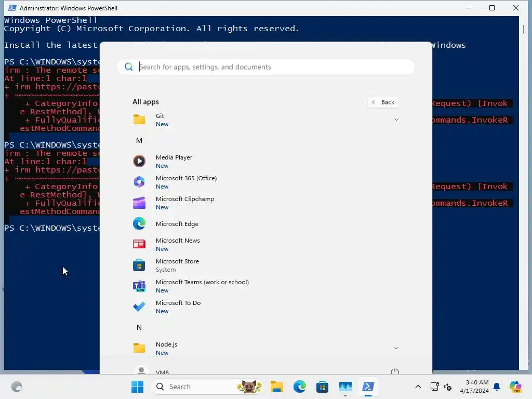Viewport: 532px width, 399px height.
Task: Click "Microsoft Clipchamp" label text
Action: point(185,199)
